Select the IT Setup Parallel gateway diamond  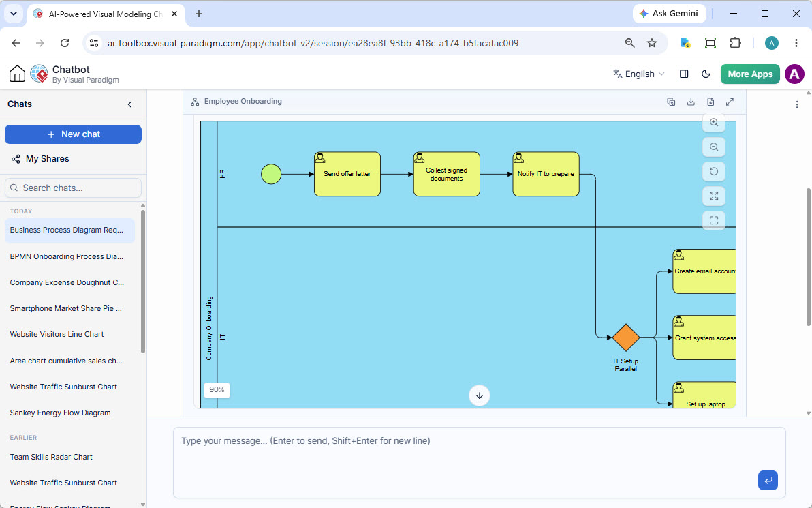coord(626,338)
